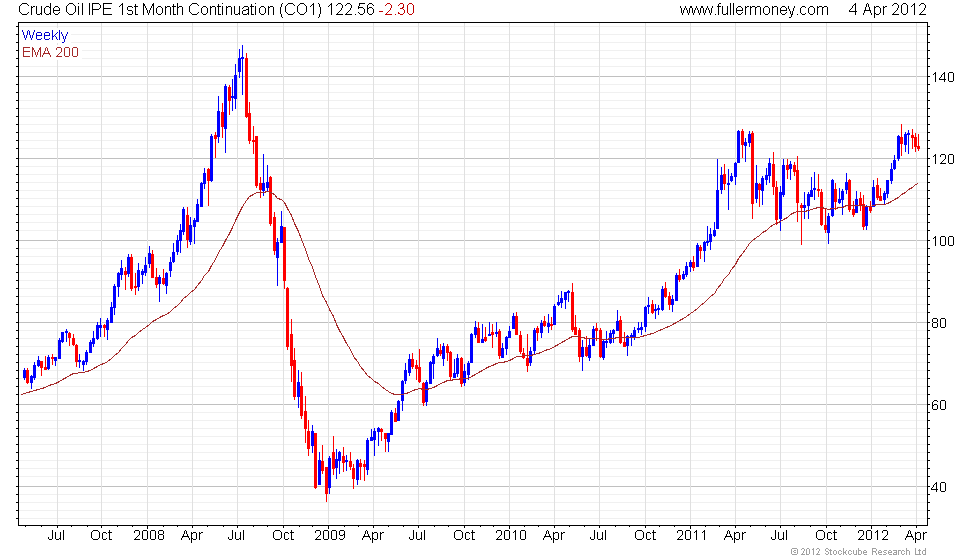This screenshot has width=980, height=560.
Task: Click the Apr label immediately after 2012
Action: pyautogui.click(x=916, y=536)
